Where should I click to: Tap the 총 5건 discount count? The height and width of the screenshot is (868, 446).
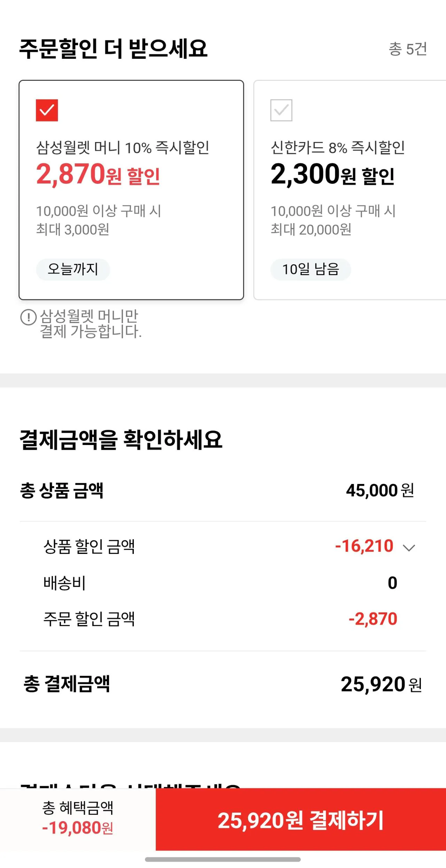(407, 49)
